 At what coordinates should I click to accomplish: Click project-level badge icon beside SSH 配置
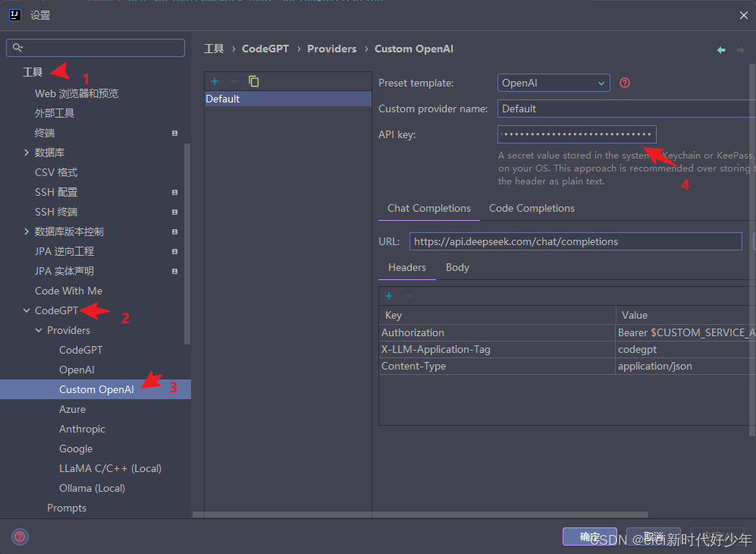click(174, 193)
